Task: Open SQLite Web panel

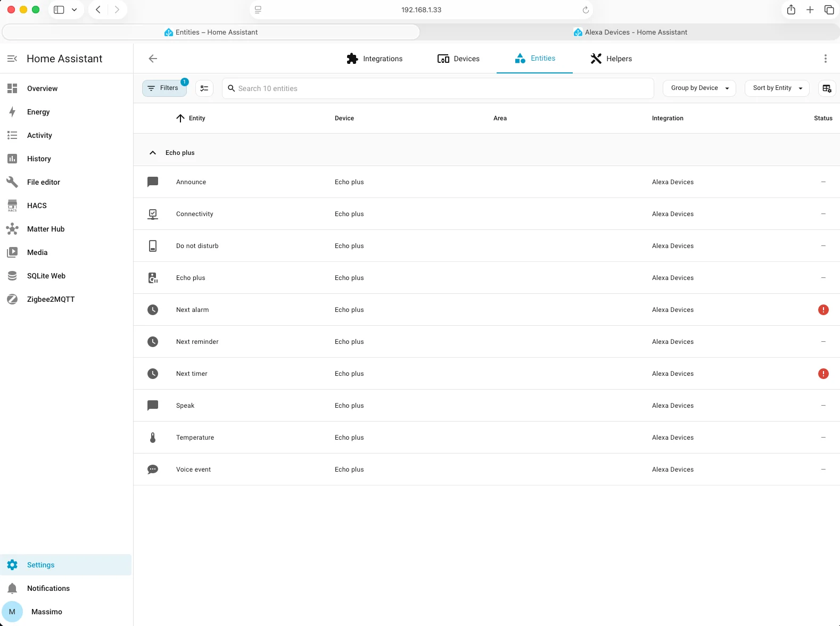Action: (66, 276)
